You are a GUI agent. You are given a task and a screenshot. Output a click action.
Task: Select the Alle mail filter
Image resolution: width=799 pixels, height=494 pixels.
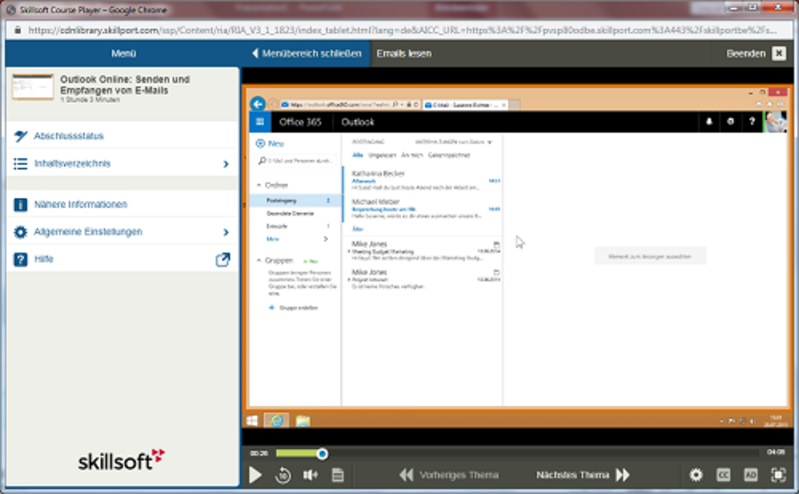click(x=358, y=155)
